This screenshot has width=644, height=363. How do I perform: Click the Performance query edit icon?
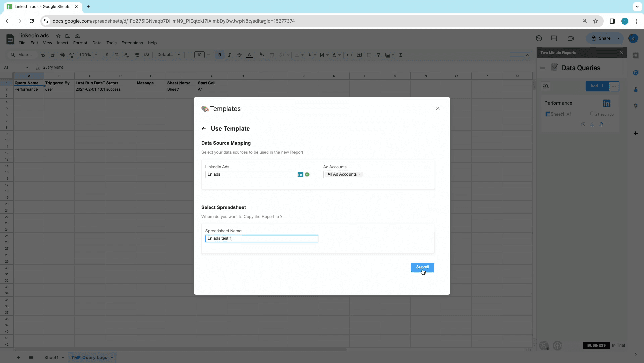point(592,124)
